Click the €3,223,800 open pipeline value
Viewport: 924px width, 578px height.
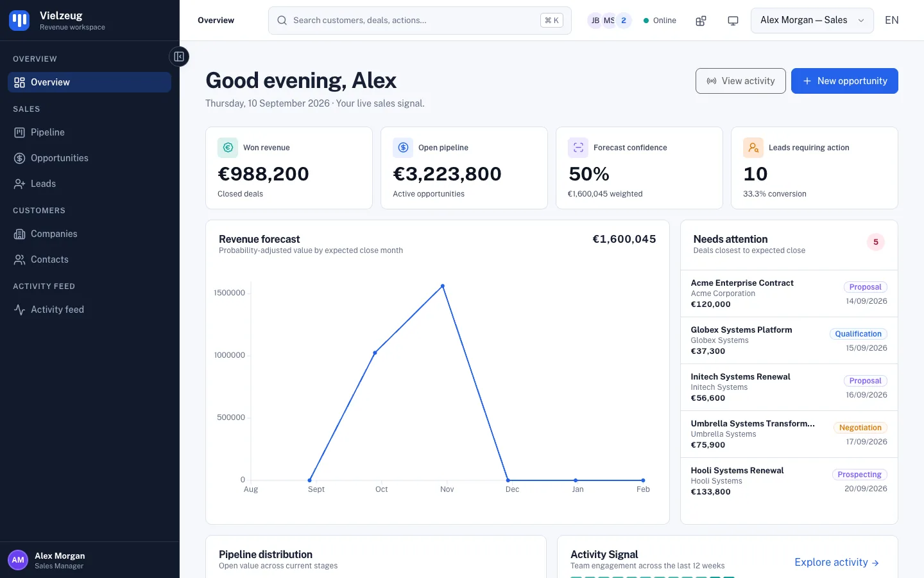447,174
